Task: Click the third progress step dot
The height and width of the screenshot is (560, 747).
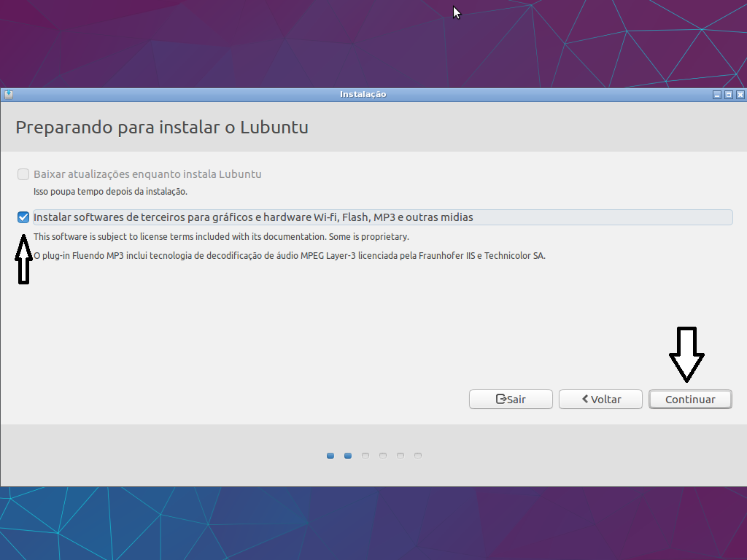Action: tap(365, 456)
